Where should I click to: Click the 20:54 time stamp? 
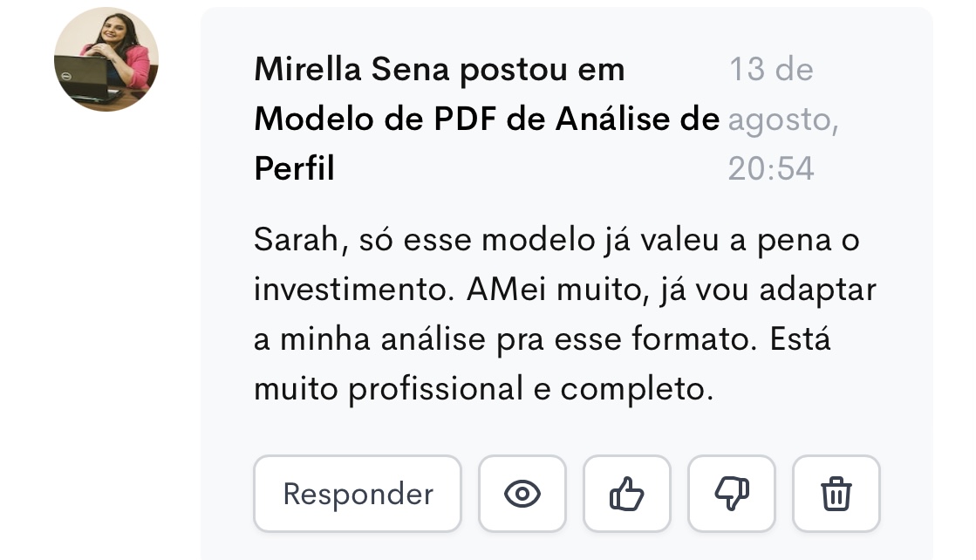click(x=771, y=168)
